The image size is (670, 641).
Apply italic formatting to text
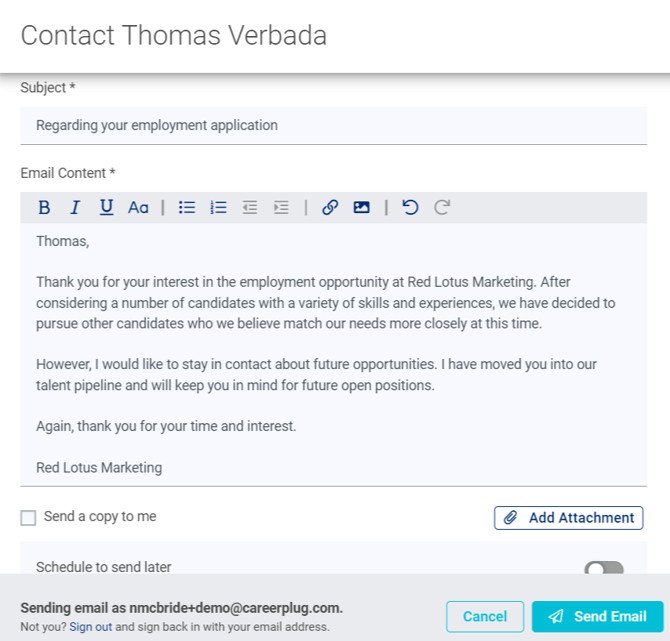[75, 208]
